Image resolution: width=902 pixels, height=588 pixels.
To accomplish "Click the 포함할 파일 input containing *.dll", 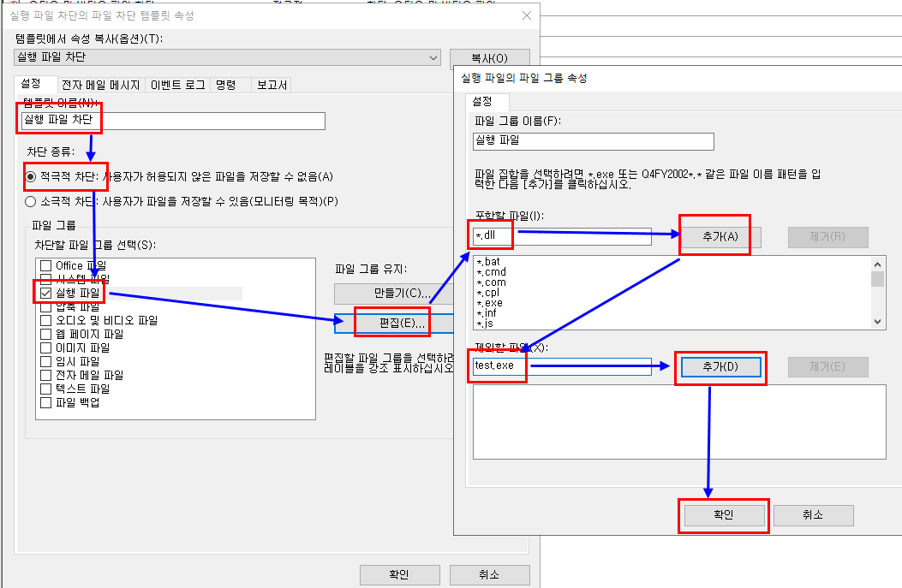I will [x=562, y=236].
